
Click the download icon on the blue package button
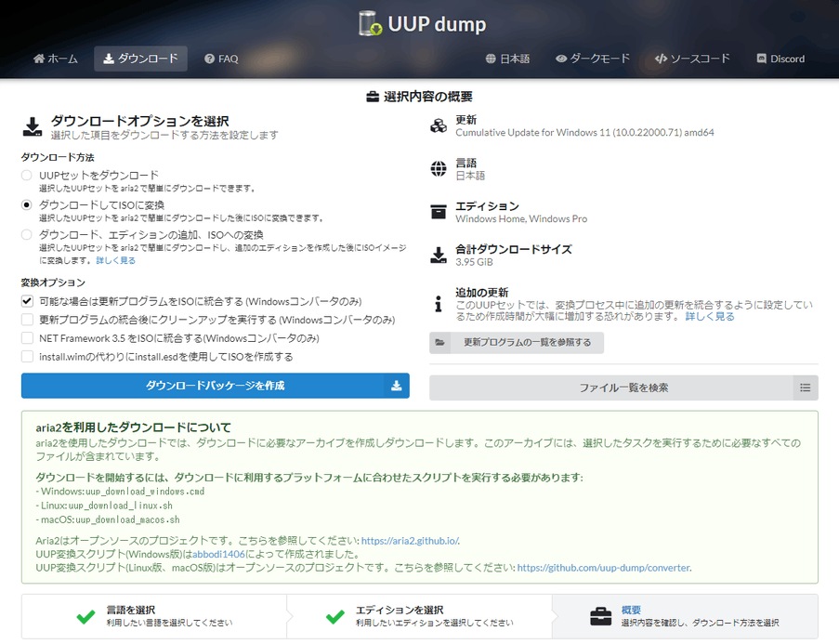pos(397,386)
